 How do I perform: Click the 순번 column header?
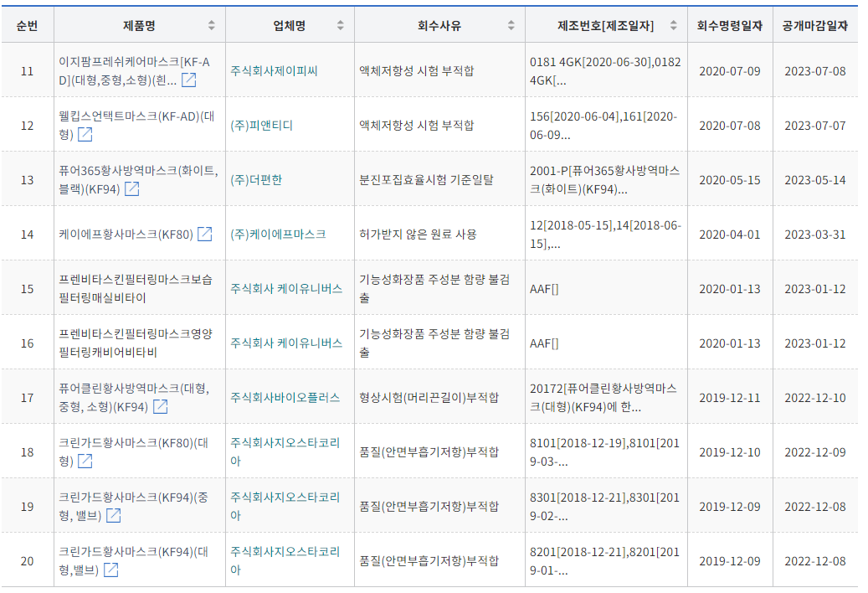27,25
